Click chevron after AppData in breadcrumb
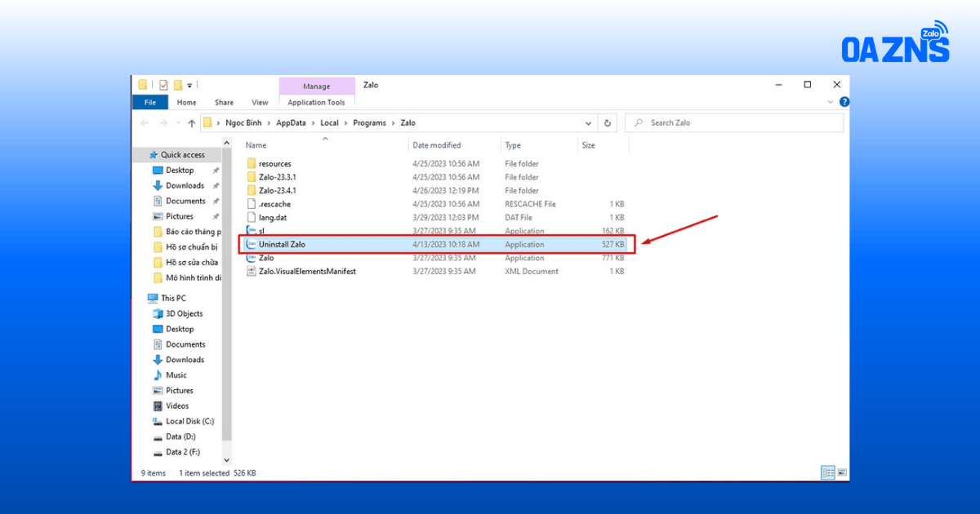The width and height of the screenshot is (980, 514). pyautogui.click(x=314, y=123)
